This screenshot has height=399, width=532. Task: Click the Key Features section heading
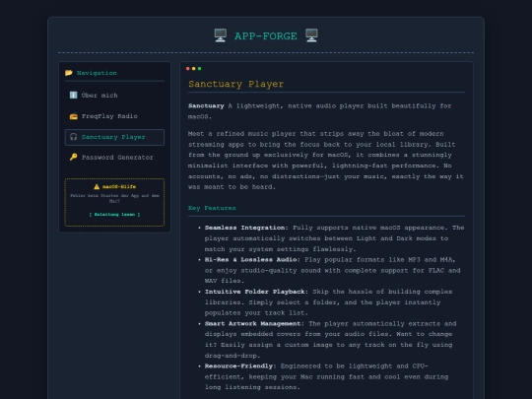tap(212, 208)
